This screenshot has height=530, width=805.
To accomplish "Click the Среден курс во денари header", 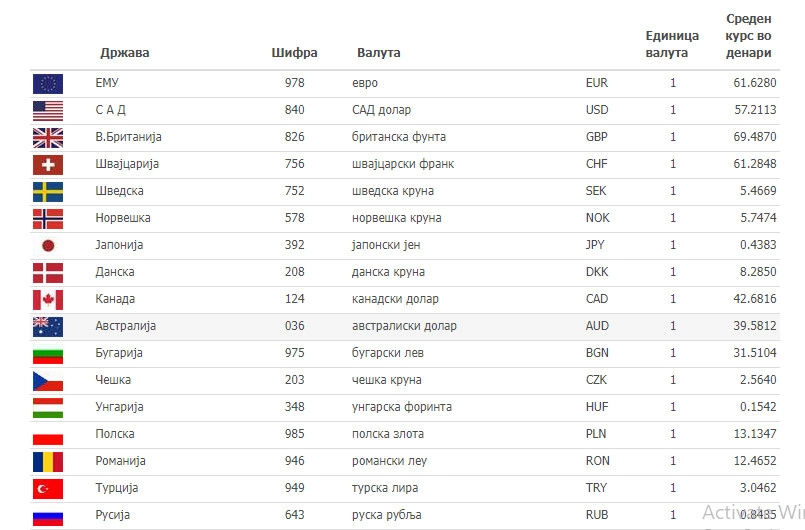I will (748, 36).
